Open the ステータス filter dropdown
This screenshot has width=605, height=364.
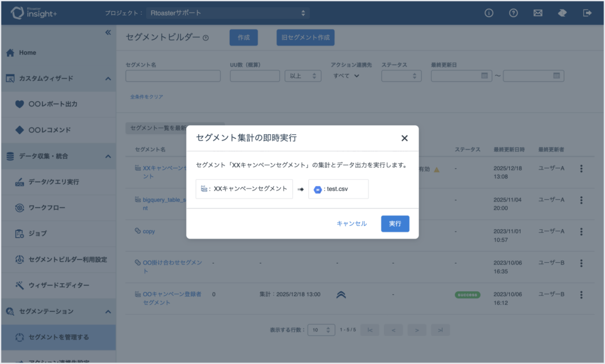(x=401, y=76)
